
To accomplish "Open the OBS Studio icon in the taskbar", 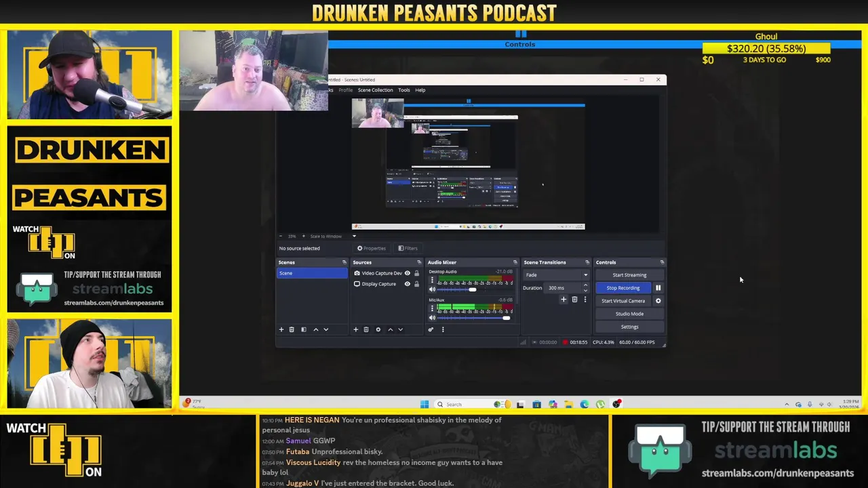I will click(616, 405).
